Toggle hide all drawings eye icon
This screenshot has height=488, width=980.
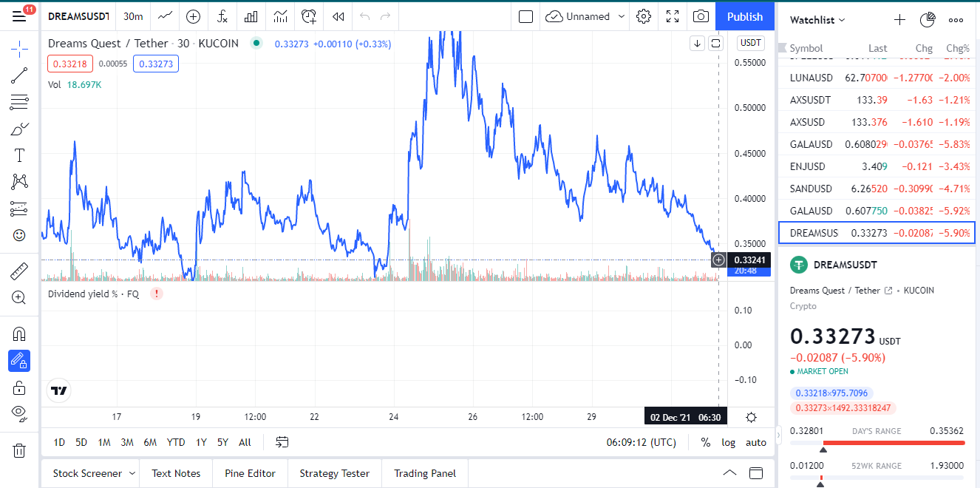[19, 413]
